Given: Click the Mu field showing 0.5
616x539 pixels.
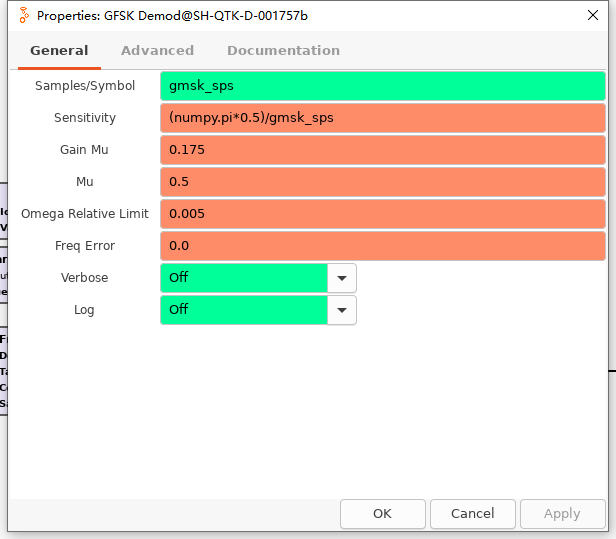Looking at the screenshot, I should pyautogui.click(x=383, y=182).
